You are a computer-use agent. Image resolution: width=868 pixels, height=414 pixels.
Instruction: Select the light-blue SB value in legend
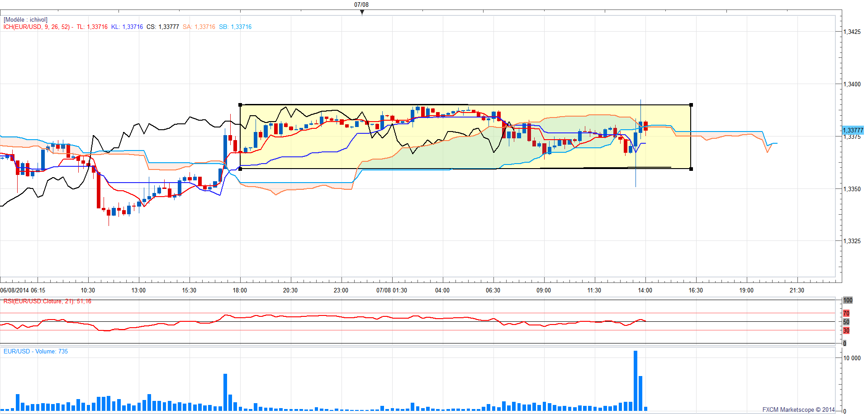(x=235, y=27)
